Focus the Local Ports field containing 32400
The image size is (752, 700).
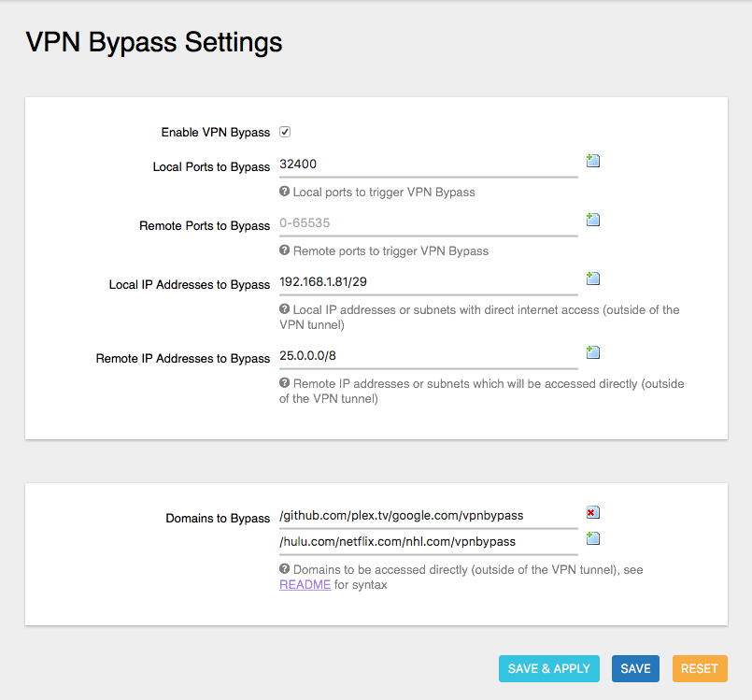coord(428,164)
